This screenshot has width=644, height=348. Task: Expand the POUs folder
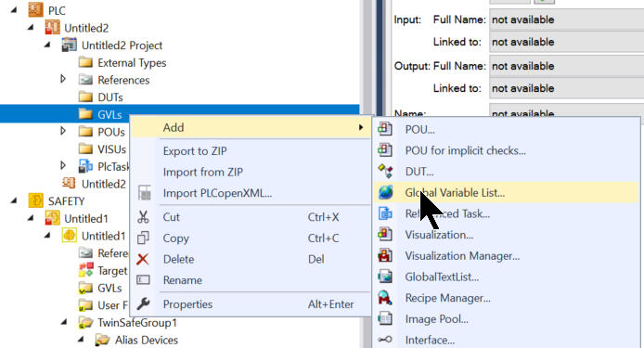[63, 131]
